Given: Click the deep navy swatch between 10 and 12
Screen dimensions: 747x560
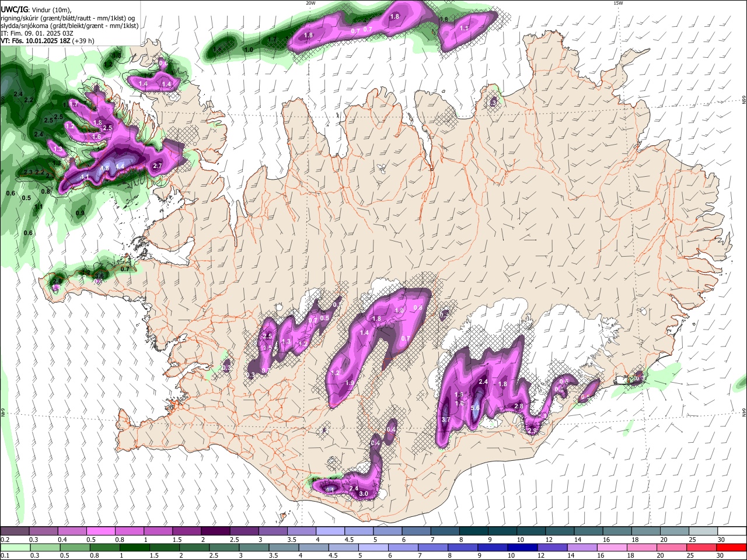Looking at the screenshot, I should (522, 547).
